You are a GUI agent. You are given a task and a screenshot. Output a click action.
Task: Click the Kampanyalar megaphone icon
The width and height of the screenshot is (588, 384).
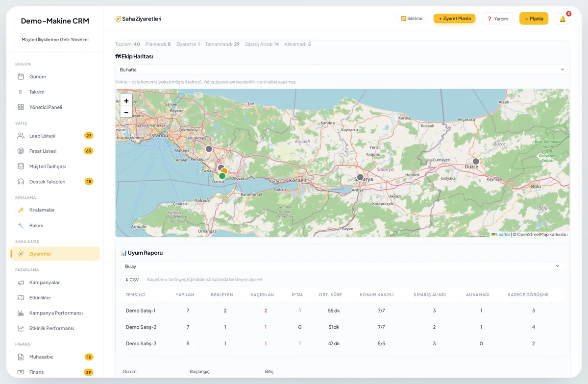pos(21,282)
